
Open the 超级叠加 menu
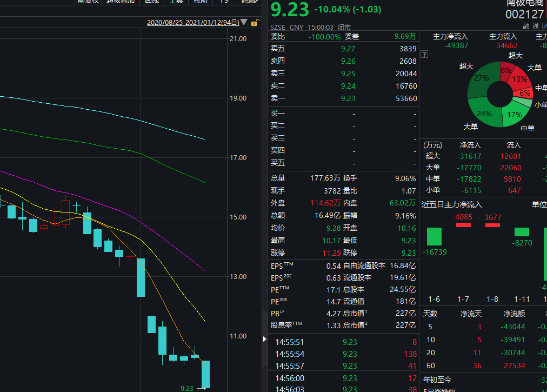(121, 2)
